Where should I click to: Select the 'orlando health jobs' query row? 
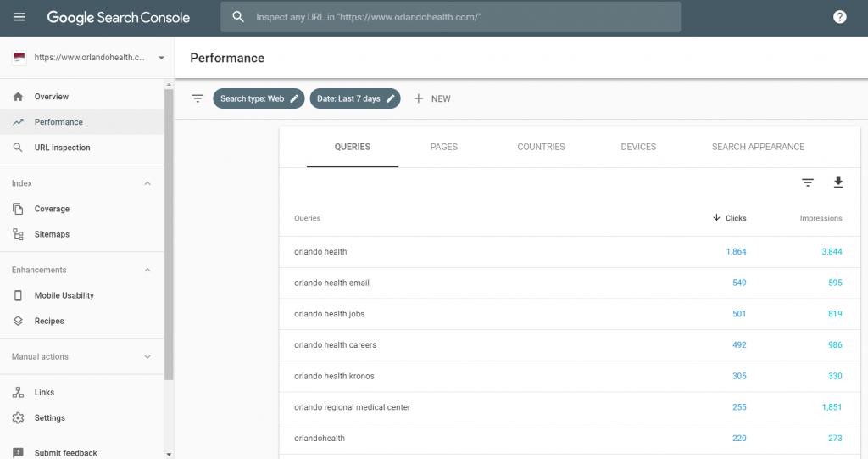coord(570,314)
